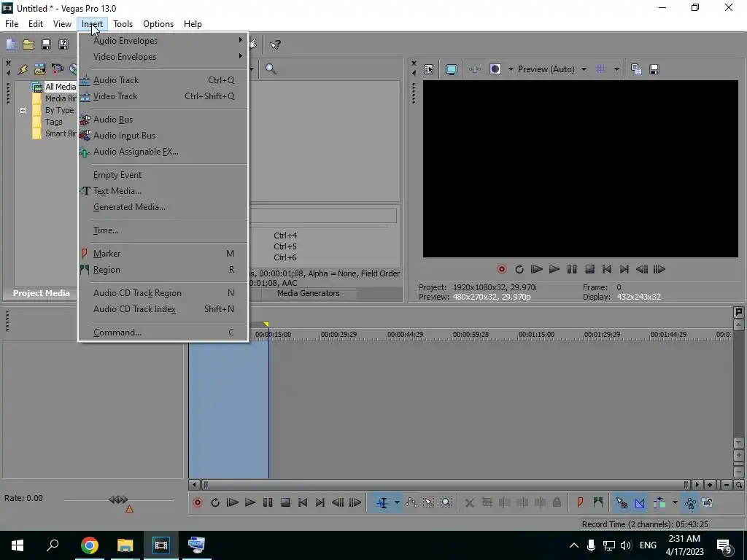This screenshot has width=747, height=560.
Task: Toggle Enable Snapping in timeline toolbar
Action: point(622,502)
